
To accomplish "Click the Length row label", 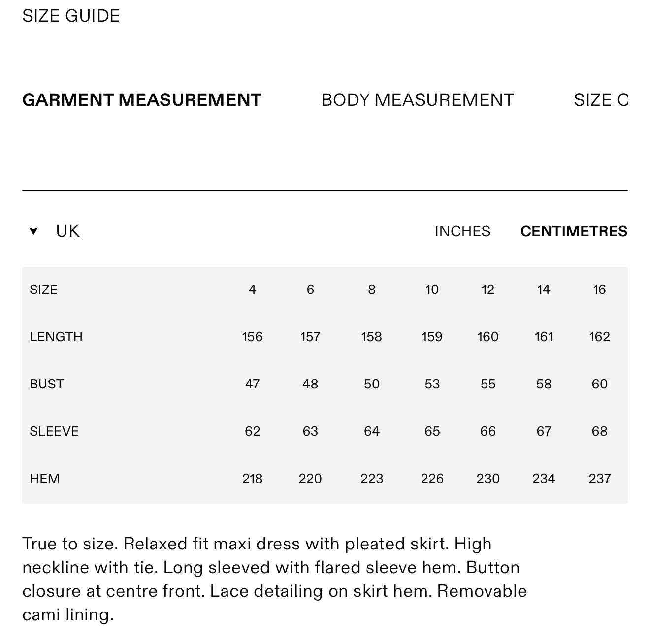I will [56, 337].
